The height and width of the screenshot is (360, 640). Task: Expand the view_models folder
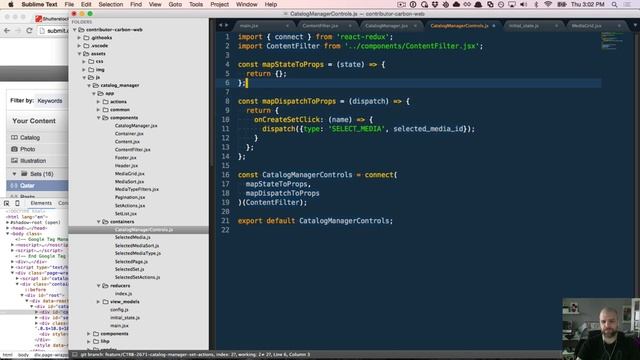pyautogui.click(x=98, y=302)
